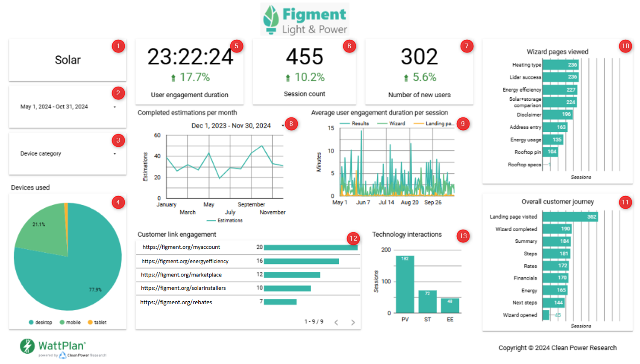Click the Steps bar 181

556,253
